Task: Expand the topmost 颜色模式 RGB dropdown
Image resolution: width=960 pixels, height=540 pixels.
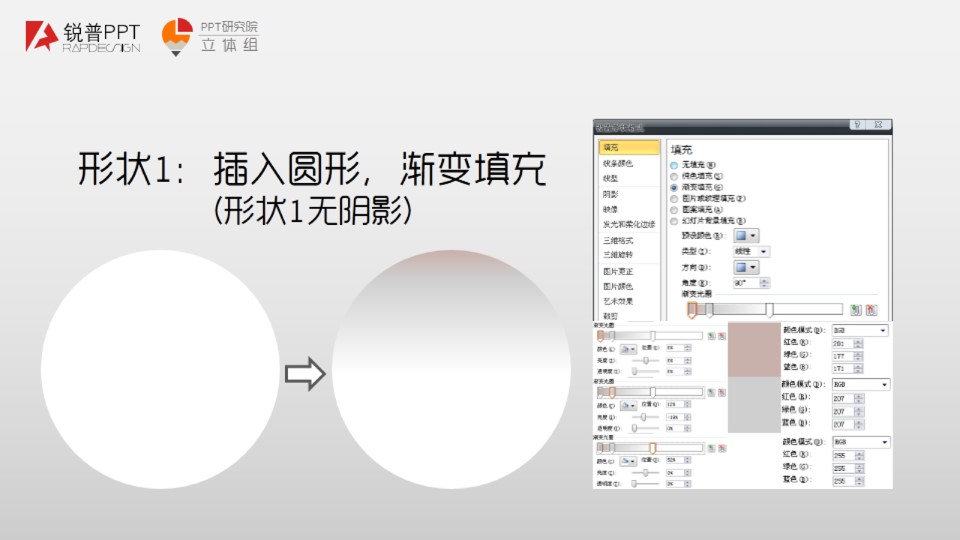Action: 860,330
